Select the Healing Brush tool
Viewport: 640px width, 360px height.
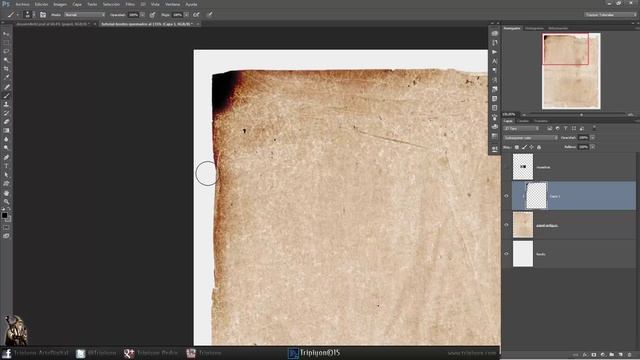point(6,87)
